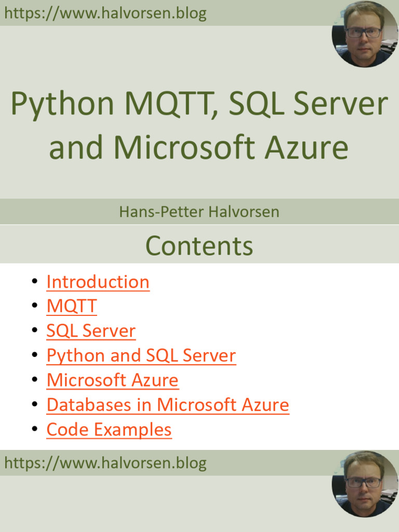Open the Introduction link

pos(98,282)
